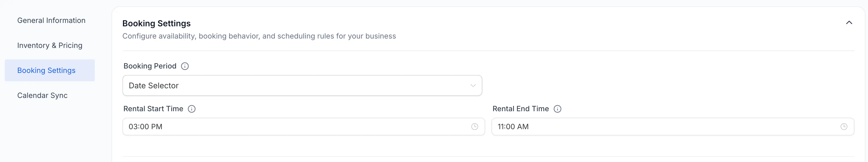Switch to Inventory & Pricing section
The image size is (868, 162).
tap(50, 45)
